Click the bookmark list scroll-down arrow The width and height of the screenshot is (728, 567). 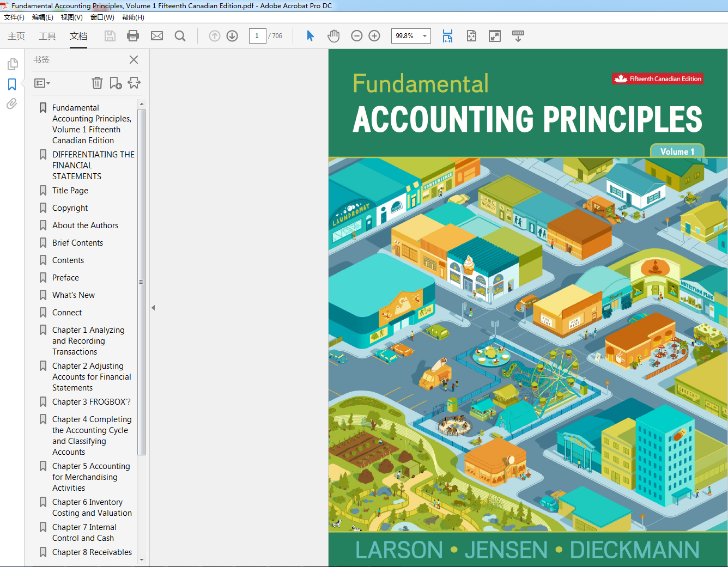[x=142, y=559]
